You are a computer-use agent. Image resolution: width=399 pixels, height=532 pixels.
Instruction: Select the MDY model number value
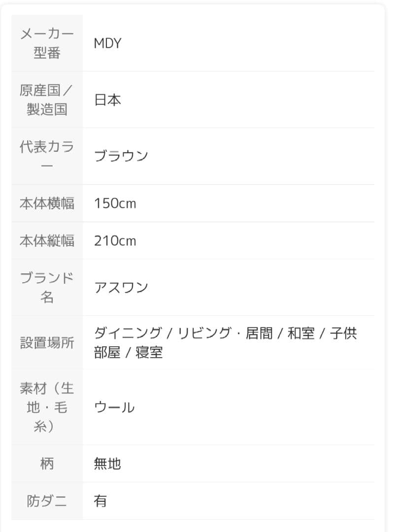pos(107,43)
